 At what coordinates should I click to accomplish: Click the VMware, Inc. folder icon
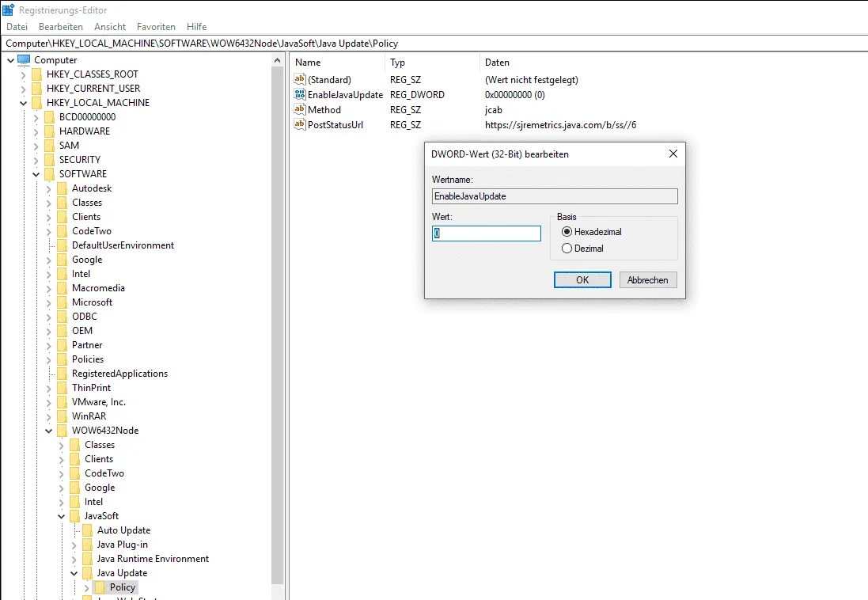coord(62,401)
